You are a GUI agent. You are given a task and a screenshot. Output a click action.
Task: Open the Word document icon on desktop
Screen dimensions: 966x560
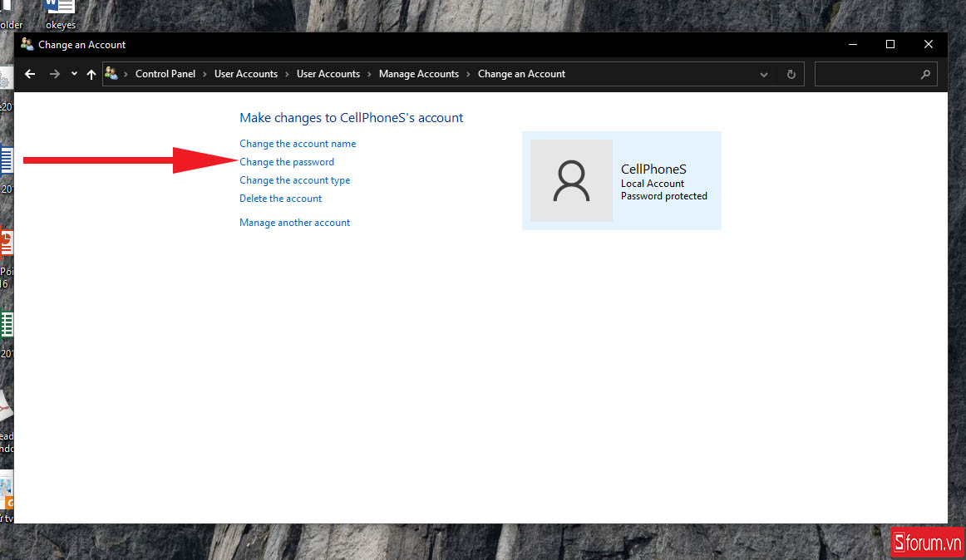[x=60, y=8]
